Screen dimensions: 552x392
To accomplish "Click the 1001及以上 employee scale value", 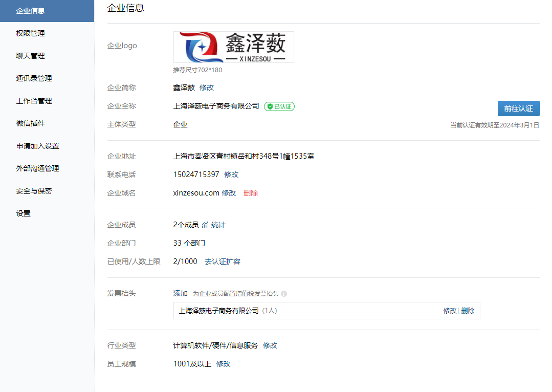I will point(192,364).
